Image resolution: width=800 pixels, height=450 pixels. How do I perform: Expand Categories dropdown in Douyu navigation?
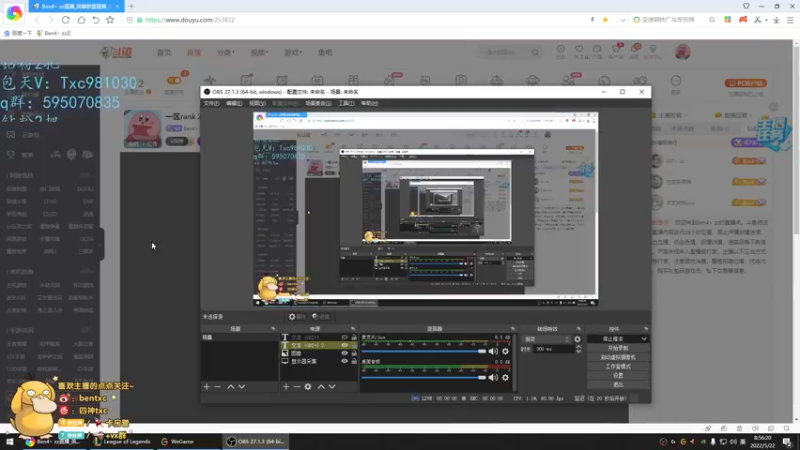tap(226, 53)
